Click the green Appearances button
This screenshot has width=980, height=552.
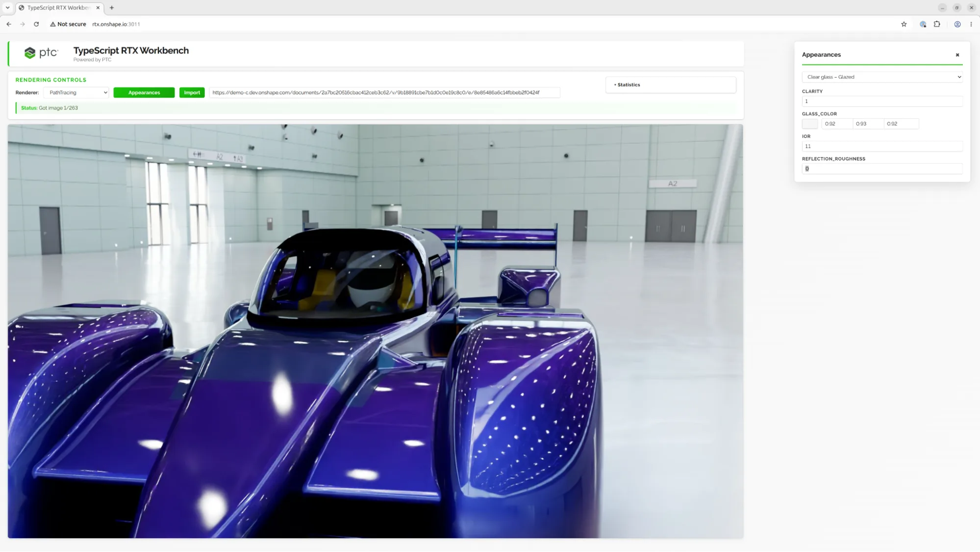tap(144, 93)
